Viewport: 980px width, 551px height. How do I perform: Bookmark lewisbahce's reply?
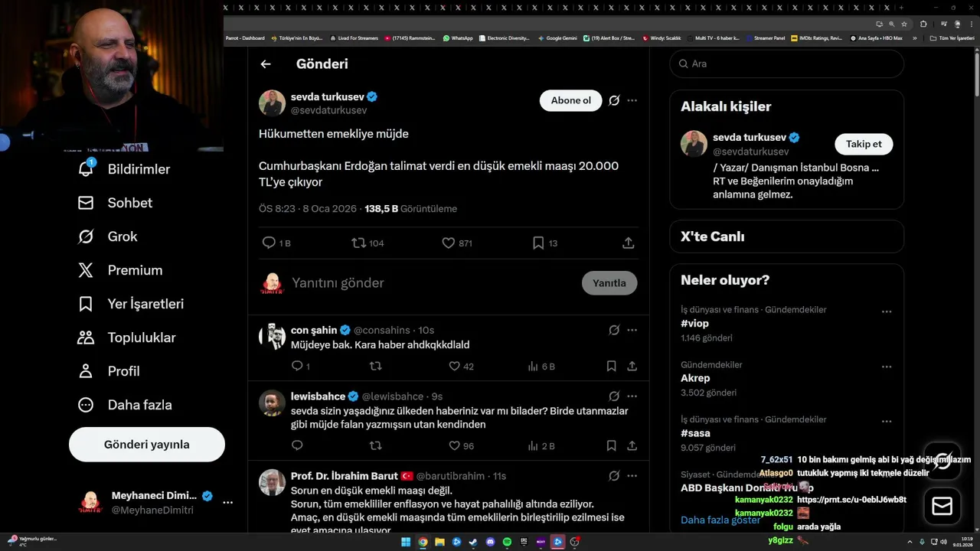611,445
